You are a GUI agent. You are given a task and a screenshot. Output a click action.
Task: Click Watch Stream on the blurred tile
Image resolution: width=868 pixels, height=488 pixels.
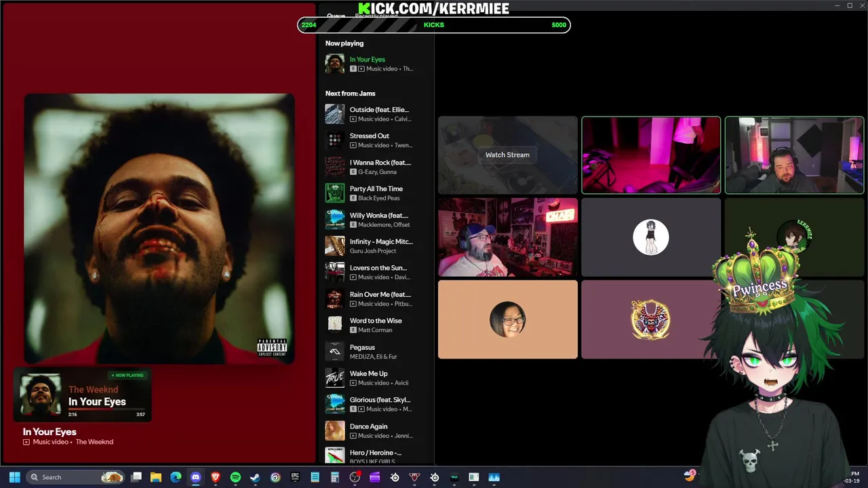[x=507, y=155]
